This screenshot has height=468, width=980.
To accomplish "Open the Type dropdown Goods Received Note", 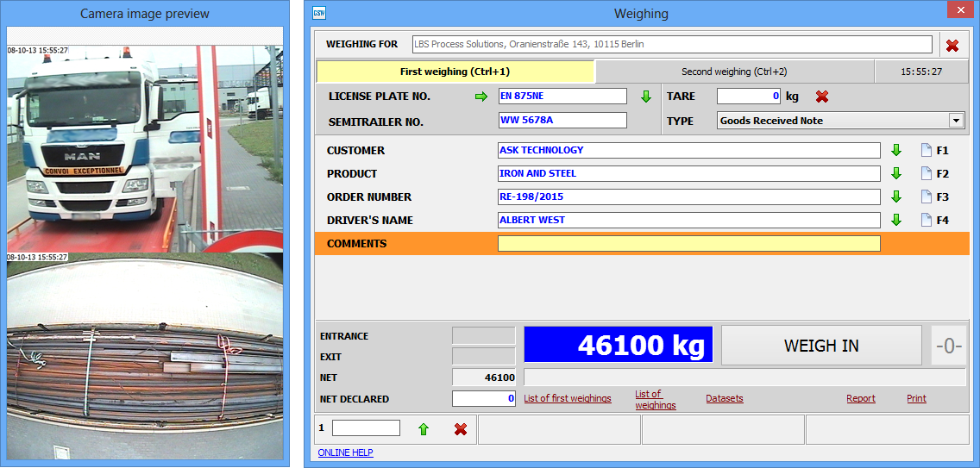I will (840, 121).
